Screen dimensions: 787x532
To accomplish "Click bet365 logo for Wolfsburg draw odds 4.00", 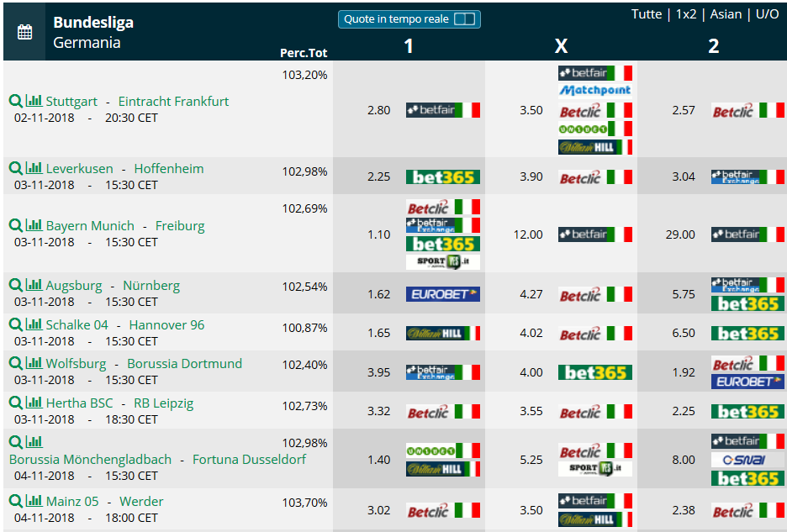I will point(595,372).
